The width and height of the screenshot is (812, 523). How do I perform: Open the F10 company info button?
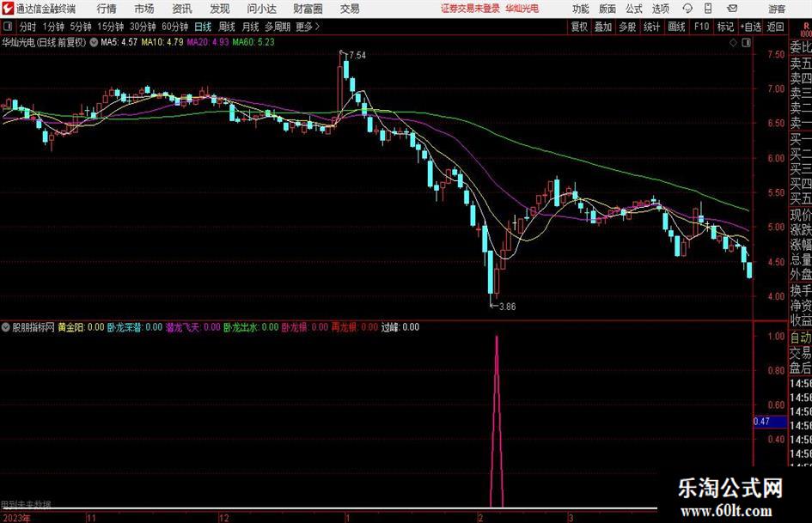point(701,27)
